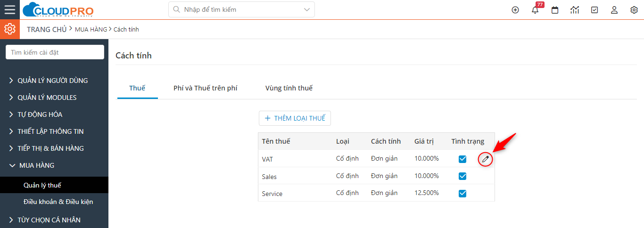Click the quick create plus icon

pyautogui.click(x=515, y=10)
